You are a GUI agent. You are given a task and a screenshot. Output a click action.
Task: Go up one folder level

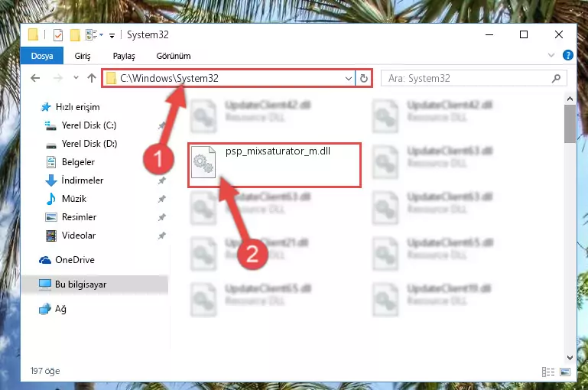coord(92,78)
